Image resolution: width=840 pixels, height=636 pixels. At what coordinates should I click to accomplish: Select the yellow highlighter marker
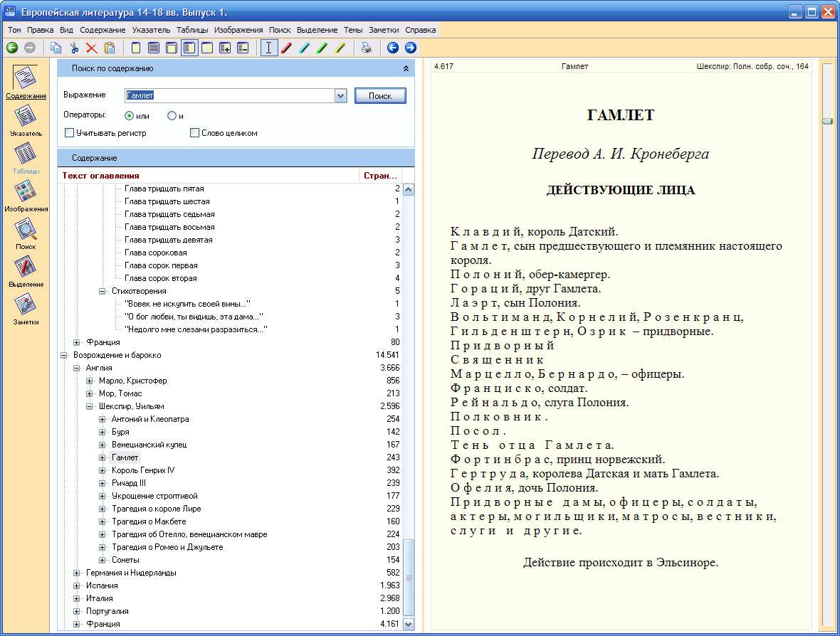pos(340,48)
